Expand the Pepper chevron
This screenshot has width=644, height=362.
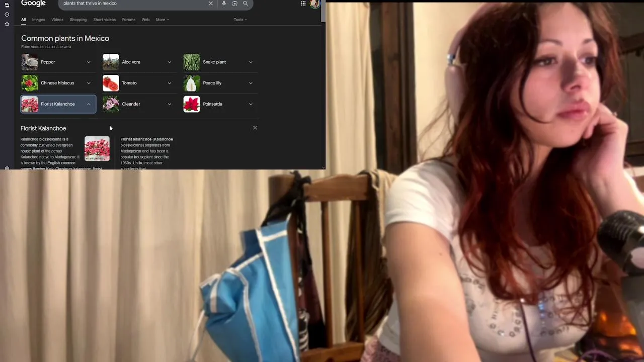[x=89, y=62]
